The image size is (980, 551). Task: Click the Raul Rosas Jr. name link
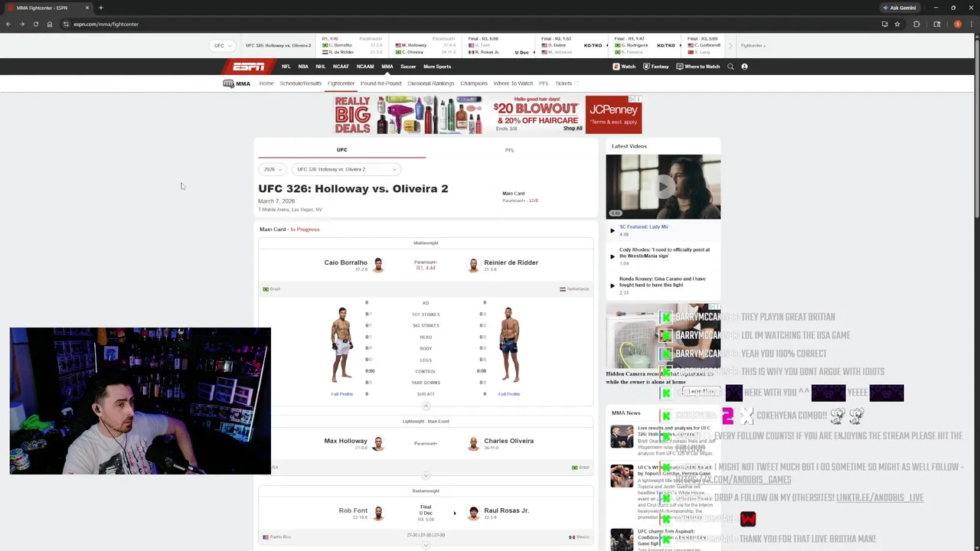(x=506, y=510)
